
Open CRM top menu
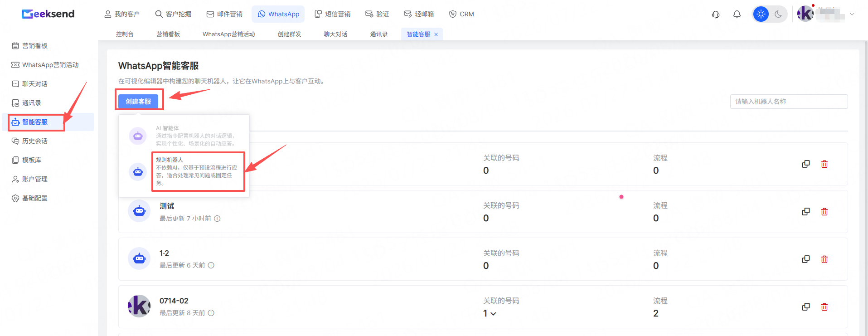pos(461,14)
